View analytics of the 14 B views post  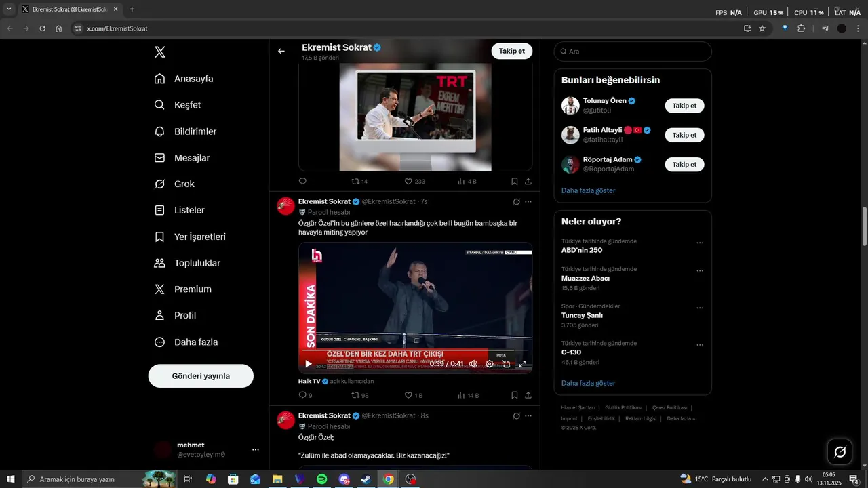click(462, 395)
